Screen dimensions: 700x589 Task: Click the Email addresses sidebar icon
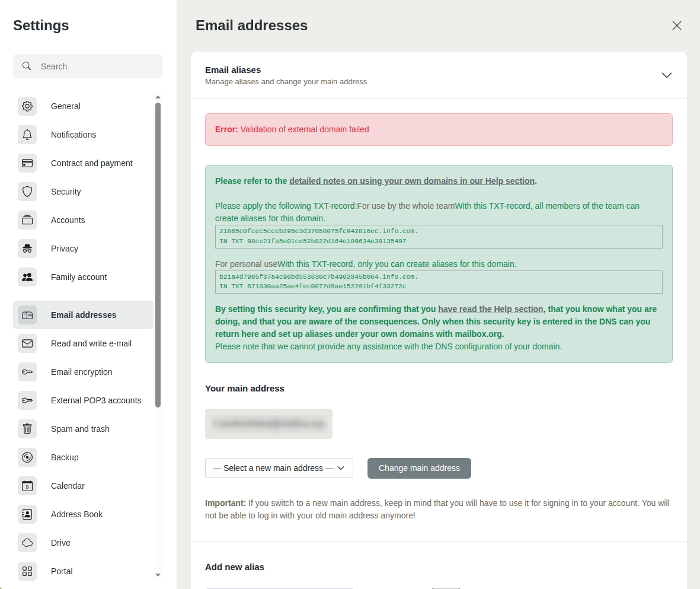point(27,315)
